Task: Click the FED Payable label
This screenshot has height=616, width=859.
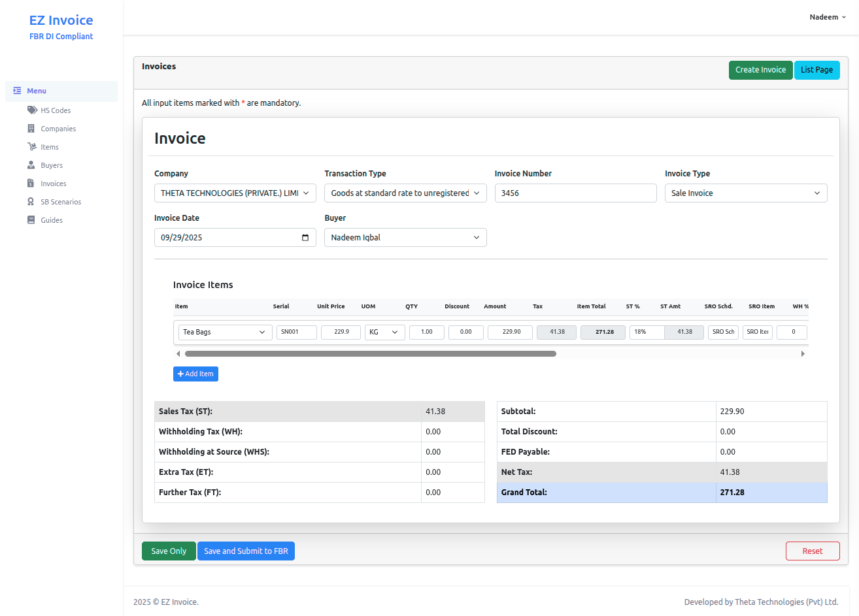Action: click(x=526, y=452)
